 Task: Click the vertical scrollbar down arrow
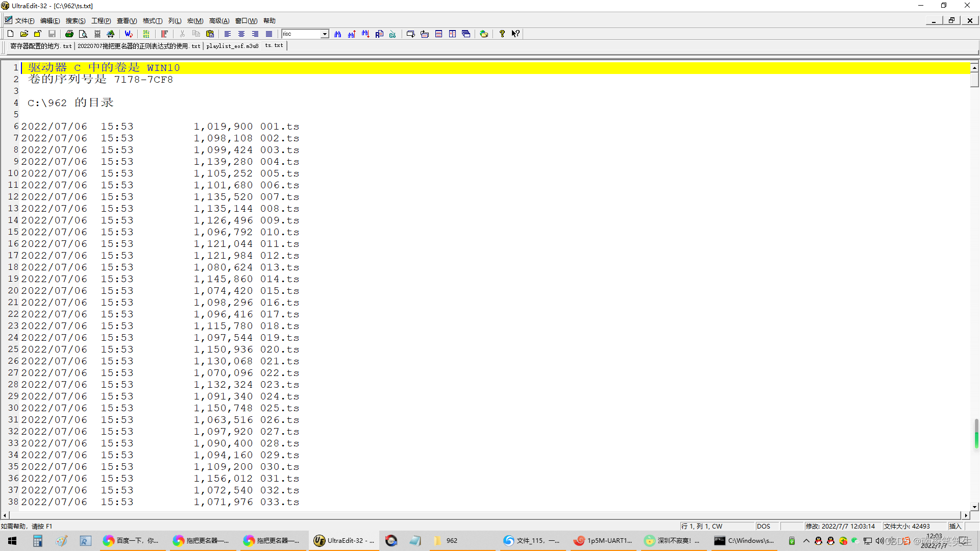pos(974,507)
